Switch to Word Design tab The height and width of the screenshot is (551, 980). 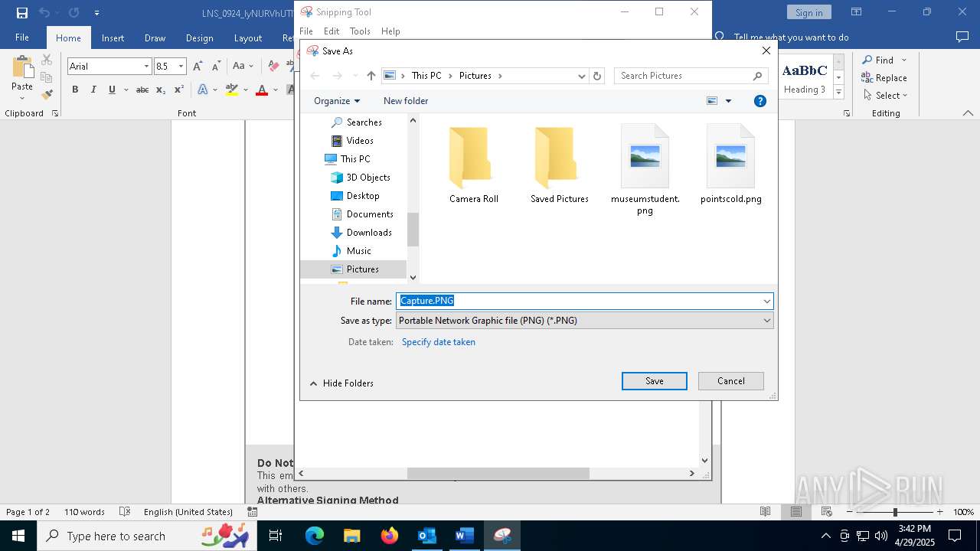coord(199,38)
